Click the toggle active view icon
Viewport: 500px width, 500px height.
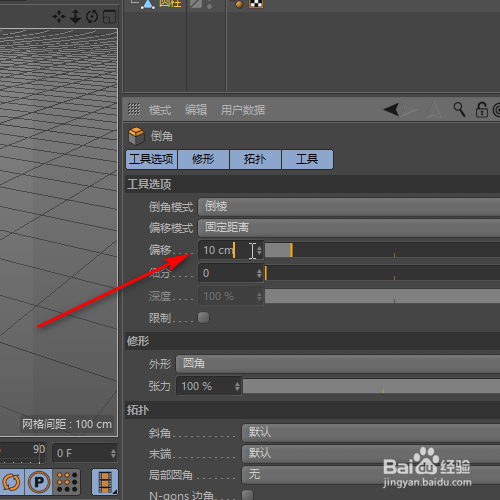click(x=109, y=17)
